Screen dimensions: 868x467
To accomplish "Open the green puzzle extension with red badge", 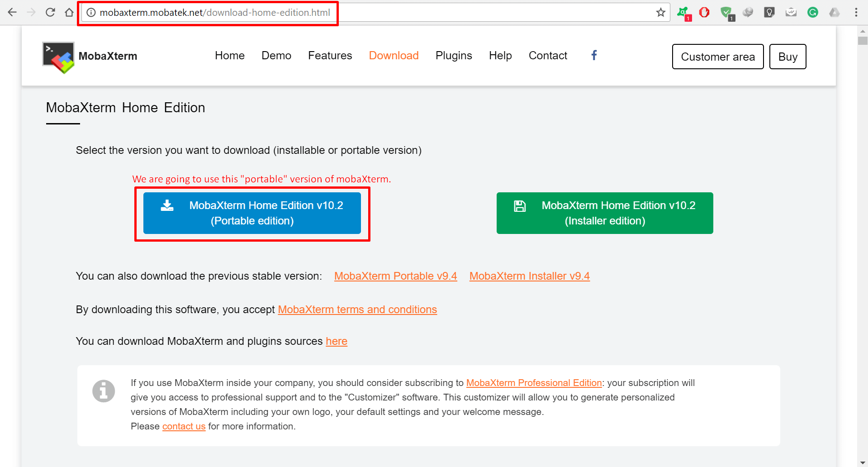I will 683,13.
